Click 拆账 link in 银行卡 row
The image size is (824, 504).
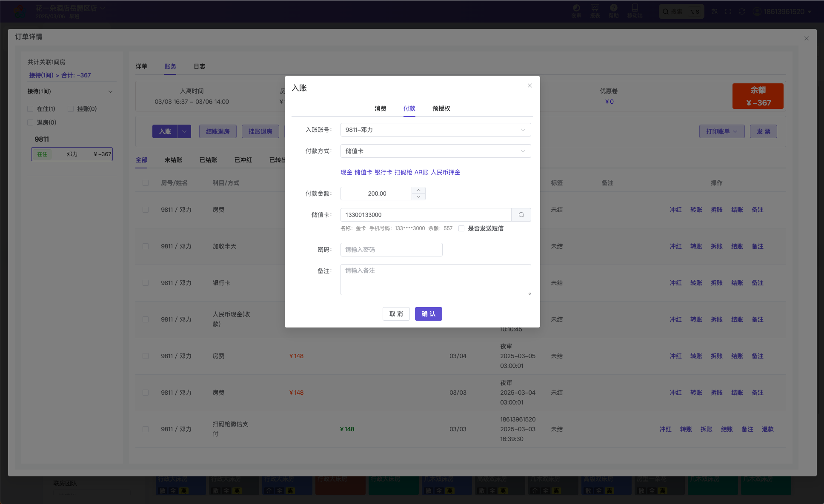[717, 283]
